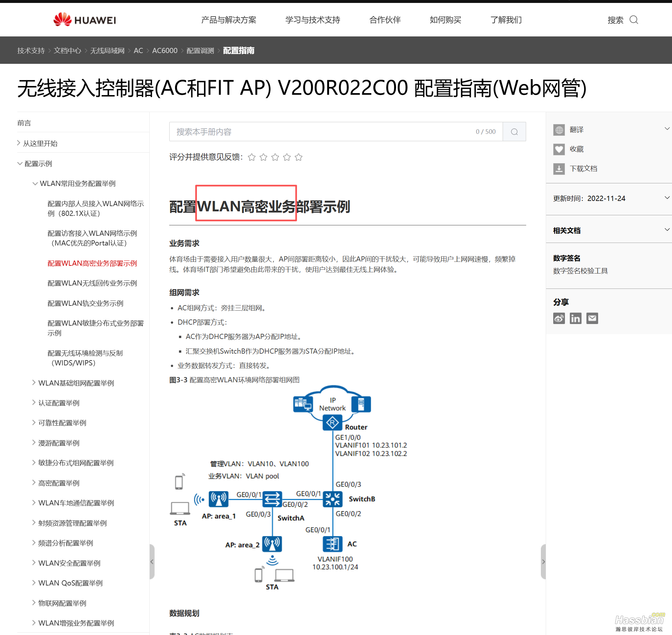The width and height of the screenshot is (672, 635).
Task: Select current 配置WLAN高密业务部署示例 sidebar item
Action: point(92,263)
